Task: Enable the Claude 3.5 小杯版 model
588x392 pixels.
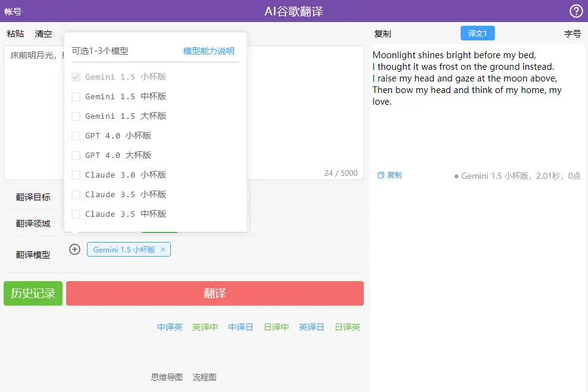Action: pos(77,194)
